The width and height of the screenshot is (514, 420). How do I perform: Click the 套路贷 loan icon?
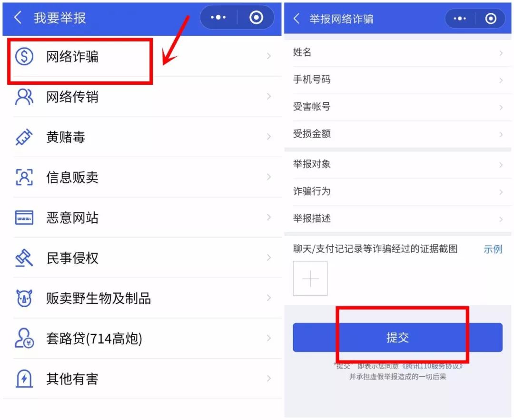pos(23,339)
